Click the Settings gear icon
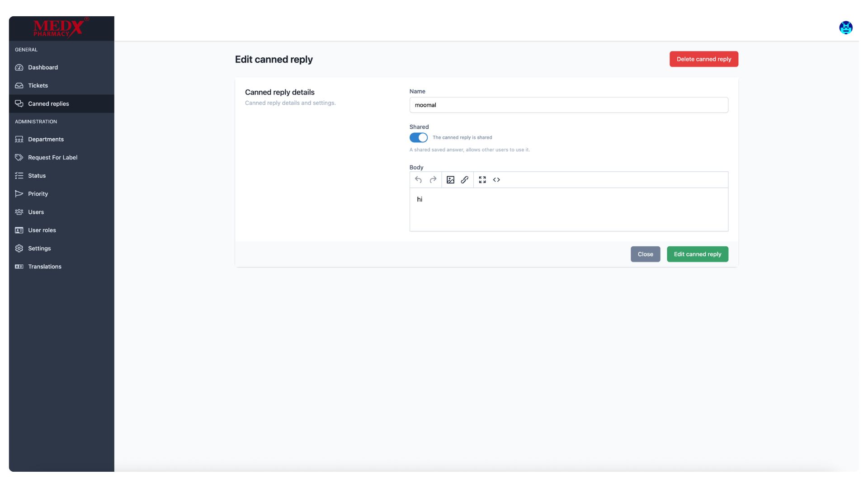Image resolution: width=868 pixels, height=488 pixels. click(19, 248)
